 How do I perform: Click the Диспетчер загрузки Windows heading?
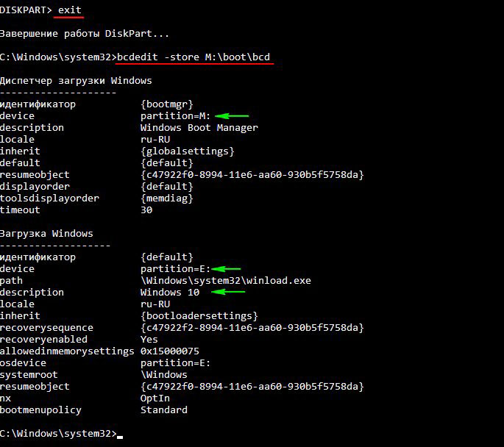(76, 81)
